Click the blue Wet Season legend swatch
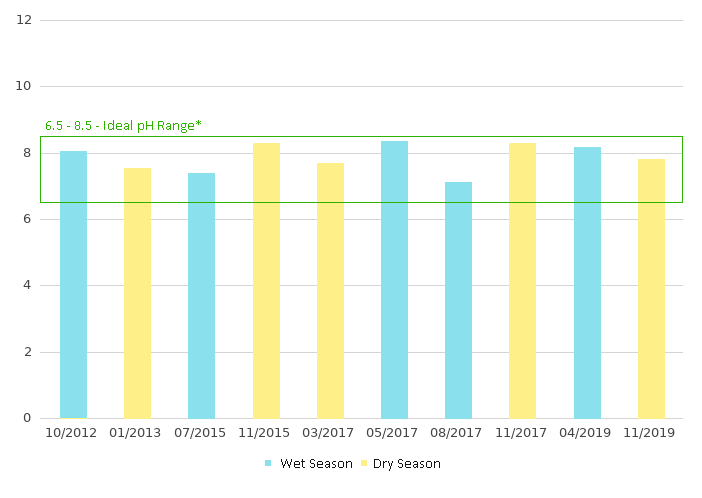Image resolution: width=702 pixels, height=498 pixels. point(268,464)
